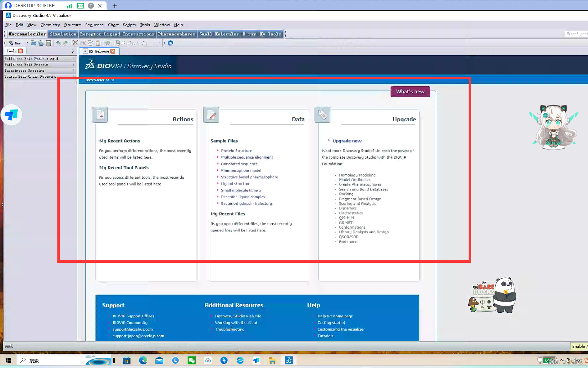Click the New document icon in toolbar
The image size is (588, 368).
tap(11, 43)
